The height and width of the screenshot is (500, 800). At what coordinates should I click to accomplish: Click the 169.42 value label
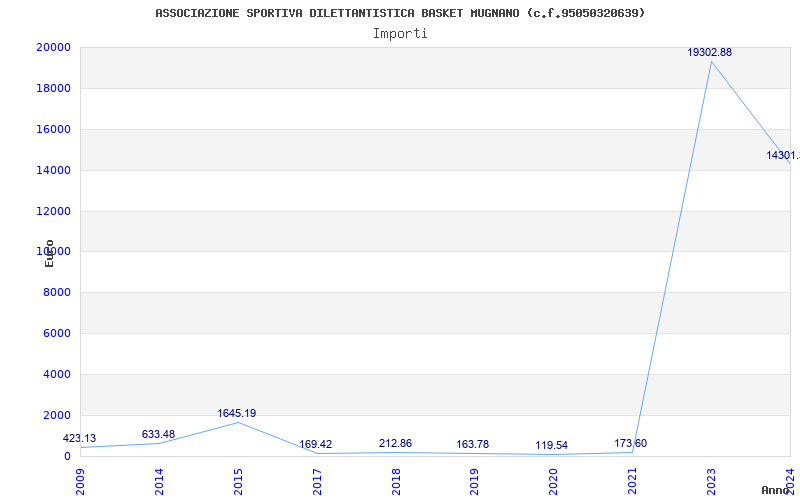[x=315, y=444]
